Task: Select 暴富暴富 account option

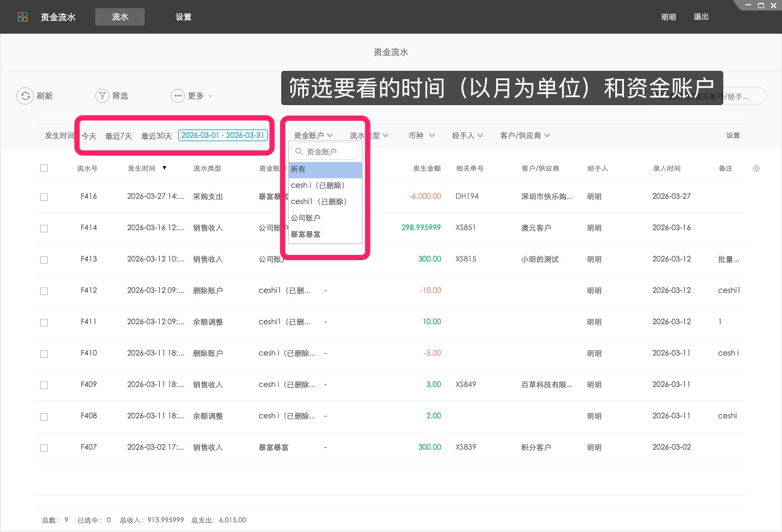Action: pyautogui.click(x=325, y=234)
